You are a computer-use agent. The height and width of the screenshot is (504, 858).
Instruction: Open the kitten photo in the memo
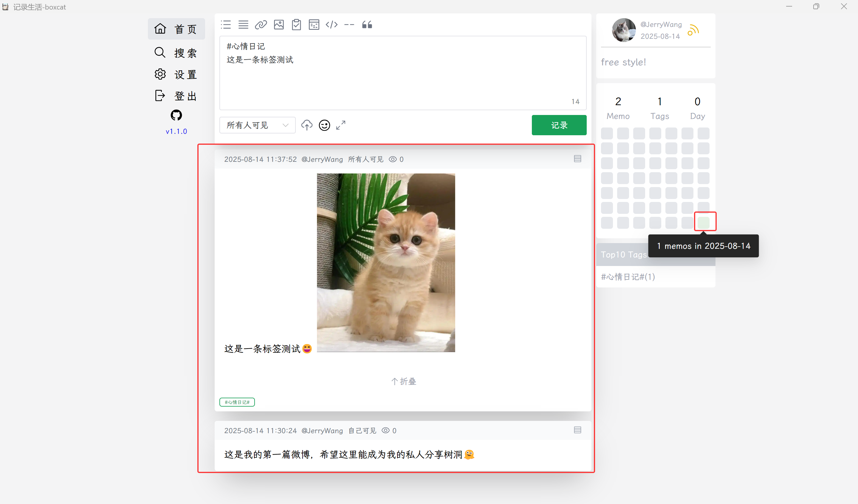[x=386, y=262]
